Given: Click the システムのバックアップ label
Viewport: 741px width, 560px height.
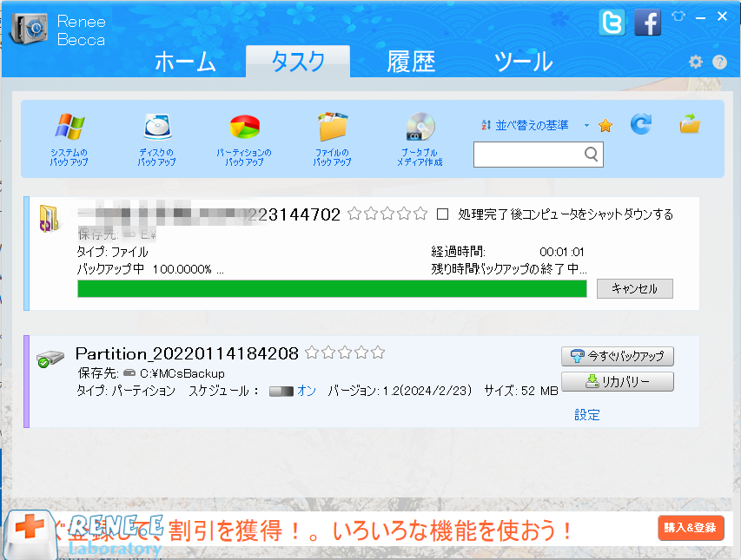Looking at the screenshot, I should click(69, 157).
